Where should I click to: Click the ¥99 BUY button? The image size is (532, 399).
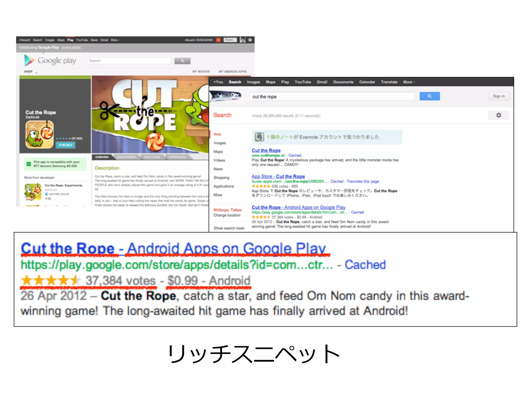(x=66, y=145)
